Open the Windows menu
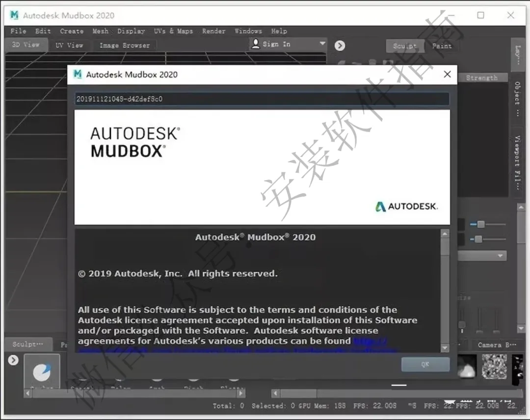 248,31
